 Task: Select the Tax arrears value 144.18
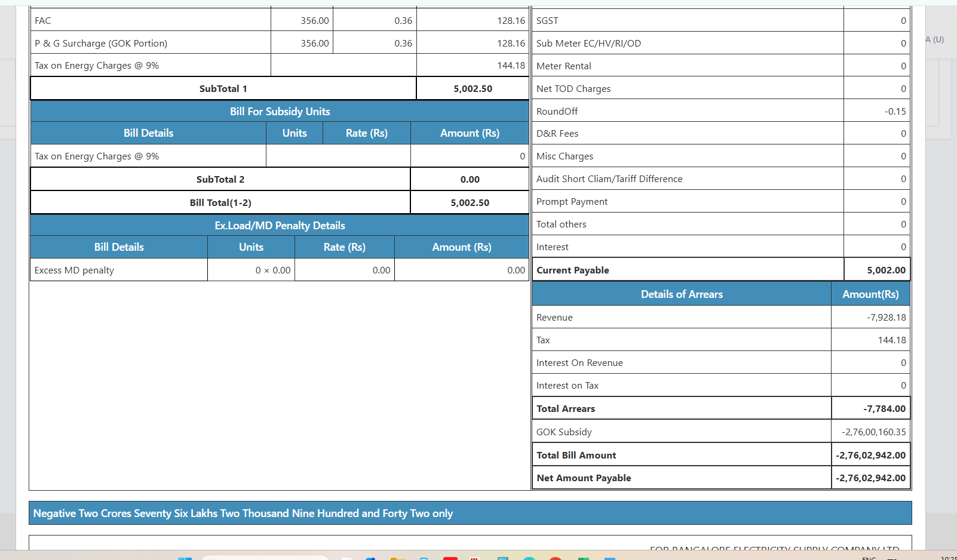click(892, 340)
